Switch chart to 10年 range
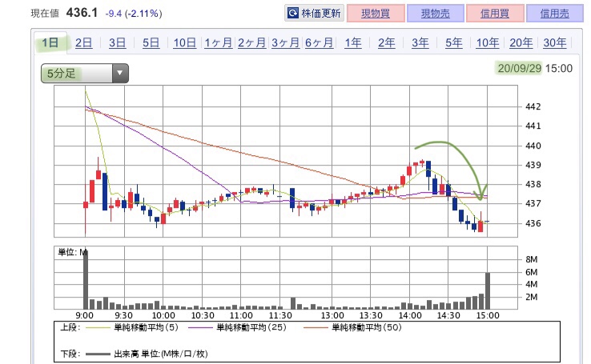This screenshot has width=591, height=364. click(488, 42)
